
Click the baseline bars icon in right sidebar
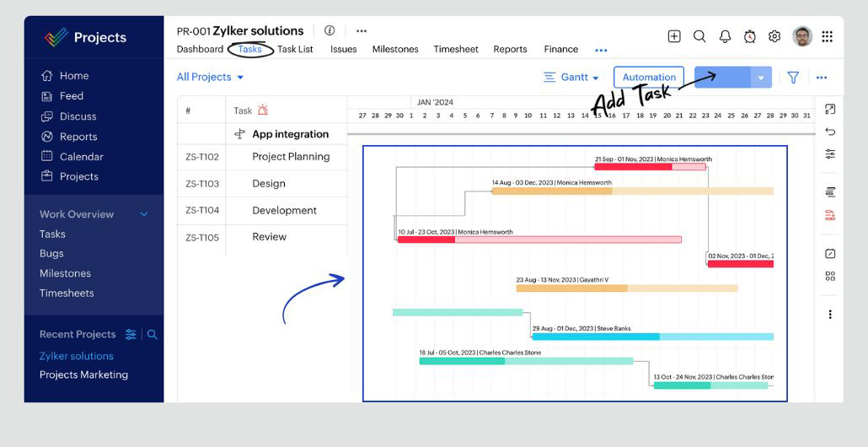click(x=830, y=192)
